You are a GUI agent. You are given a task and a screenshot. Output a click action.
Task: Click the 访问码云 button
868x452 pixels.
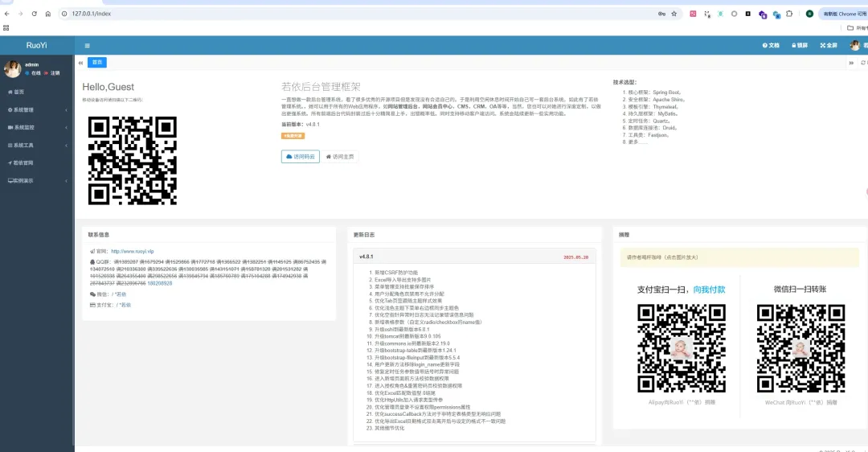click(x=301, y=157)
